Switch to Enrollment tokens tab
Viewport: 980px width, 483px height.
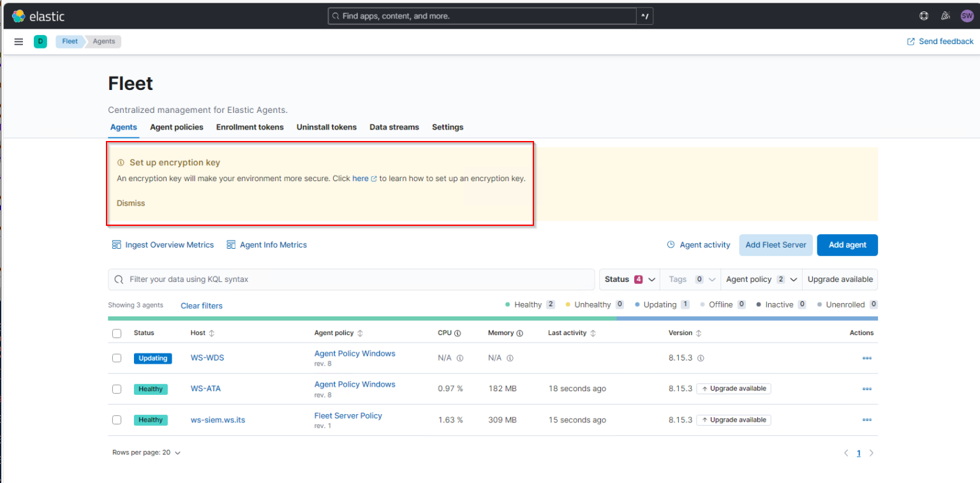pos(250,127)
